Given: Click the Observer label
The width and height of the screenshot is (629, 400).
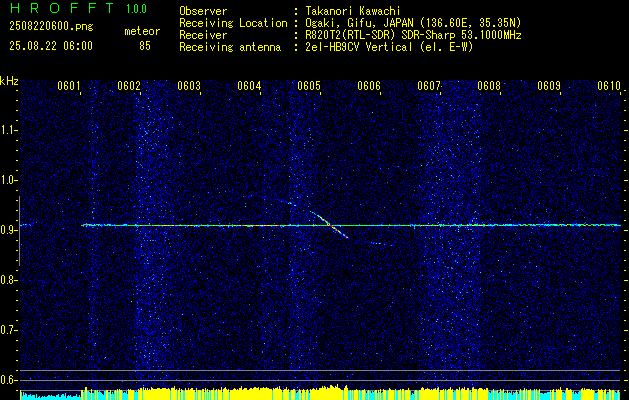Looking at the screenshot, I should [x=203, y=11].
